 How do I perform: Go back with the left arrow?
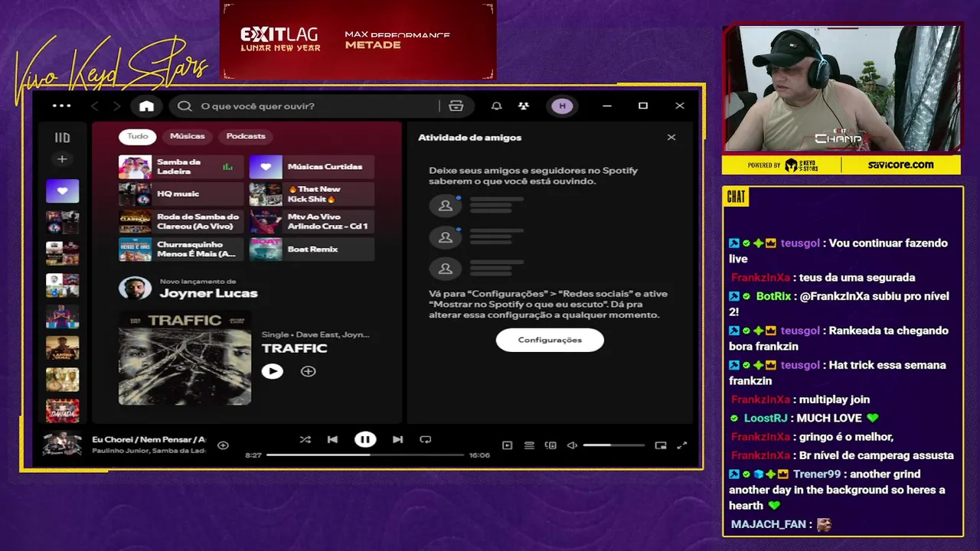(x=95, y=106)
